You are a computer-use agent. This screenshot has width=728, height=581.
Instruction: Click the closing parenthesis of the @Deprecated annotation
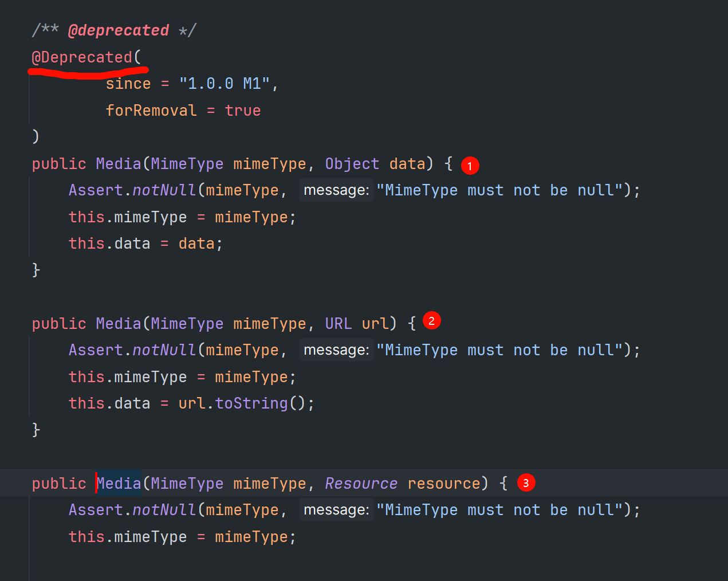(36, 136)
